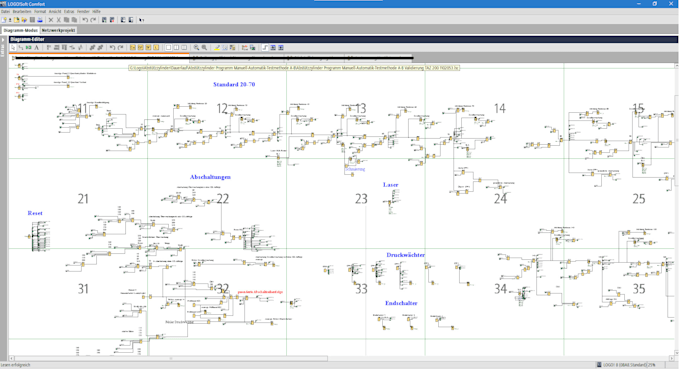Image resolution: width=680 pixels, height=370 pixels.
Task: Click the Reset label on canvas
Action: [x=35, y=213]
